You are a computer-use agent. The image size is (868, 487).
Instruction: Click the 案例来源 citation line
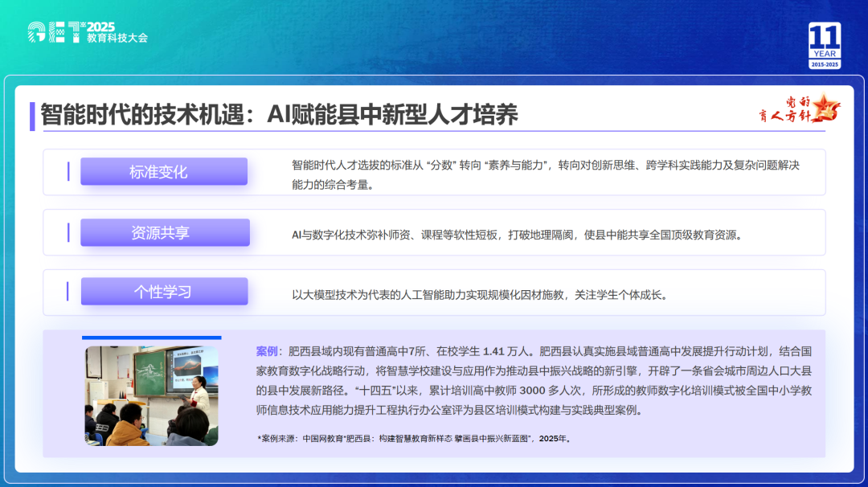(414, 439)
